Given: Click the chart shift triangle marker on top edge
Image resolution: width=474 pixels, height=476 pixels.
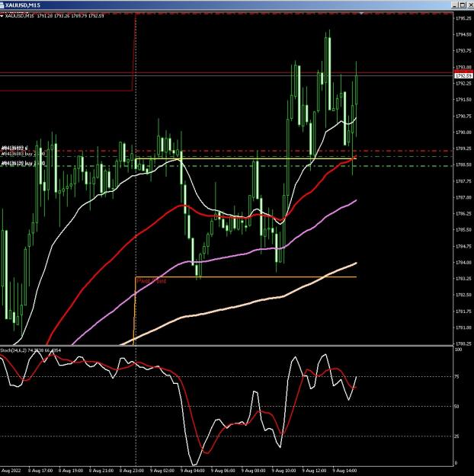Looking at the screenshot, I should click(x=361, y=14).
